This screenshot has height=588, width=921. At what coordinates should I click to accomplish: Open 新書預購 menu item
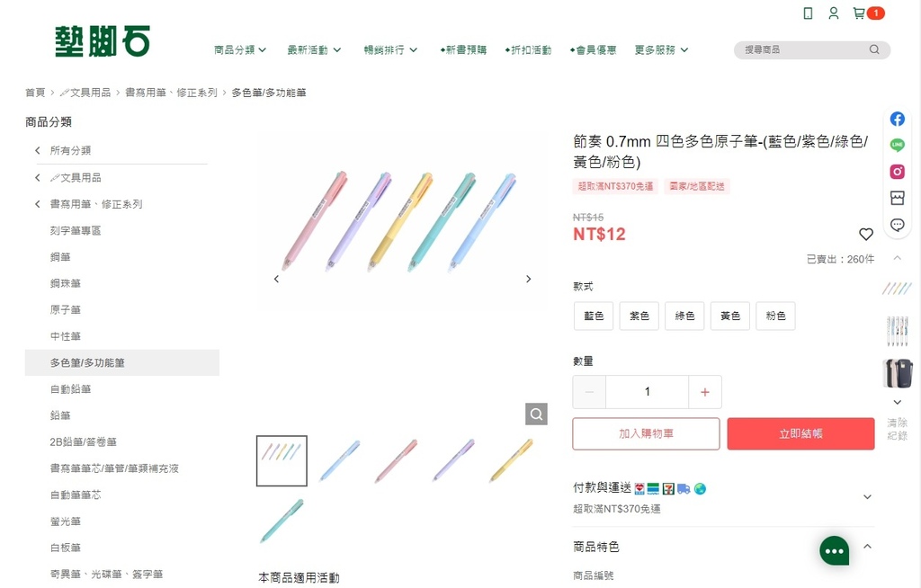(463, 50)
